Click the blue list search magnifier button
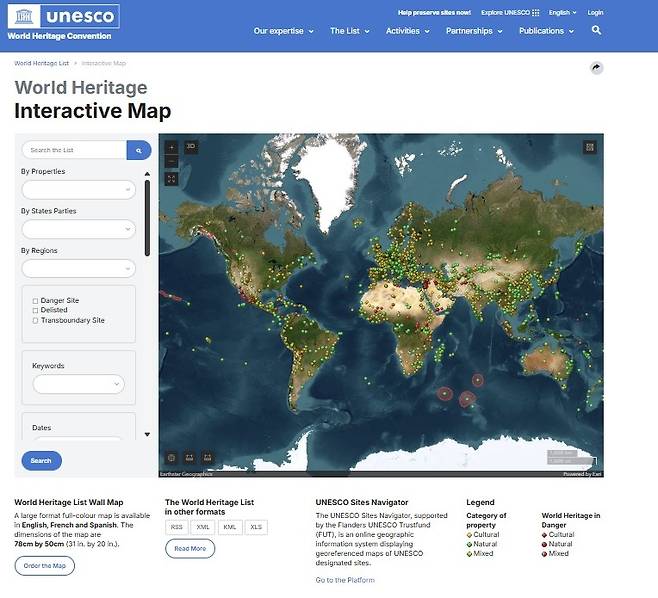The height and width of the screenshot is (598, 658). click(x=139, y=150)
